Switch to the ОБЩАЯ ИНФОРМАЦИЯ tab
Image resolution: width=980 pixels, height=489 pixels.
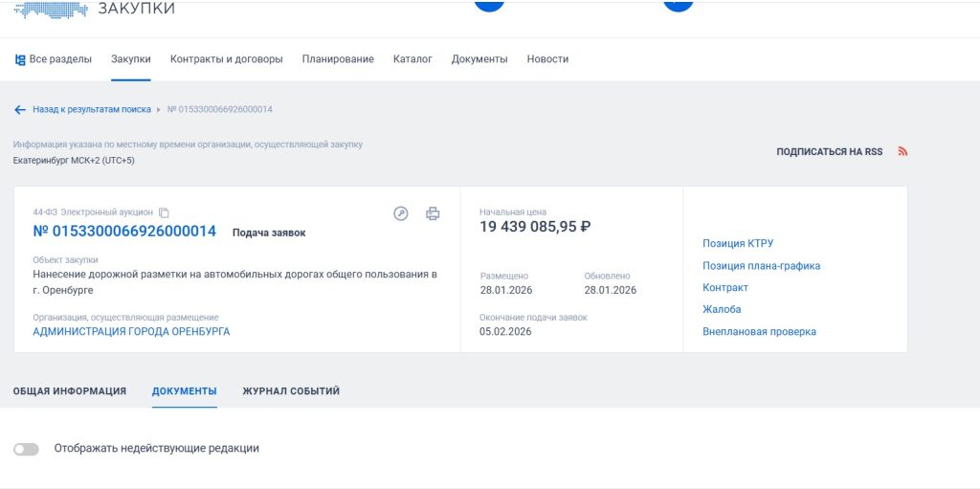pyautogui.click(x=69, y=391)
